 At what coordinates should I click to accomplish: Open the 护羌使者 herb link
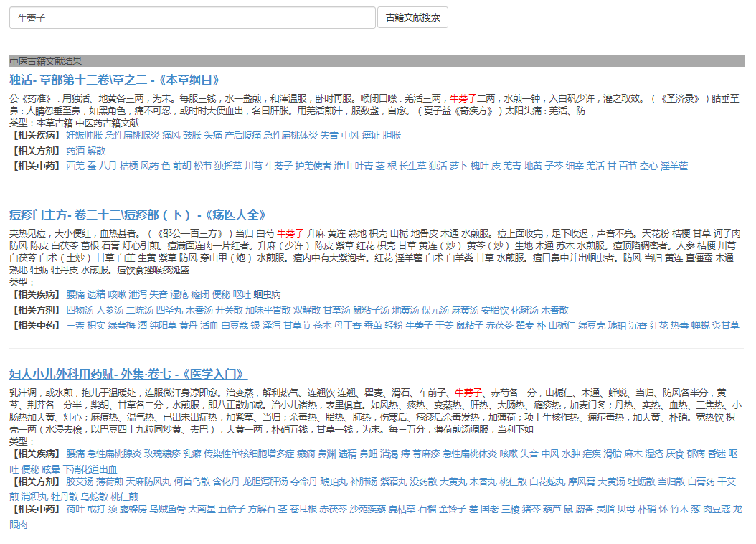pyautogui.click(x=313, y=166)
